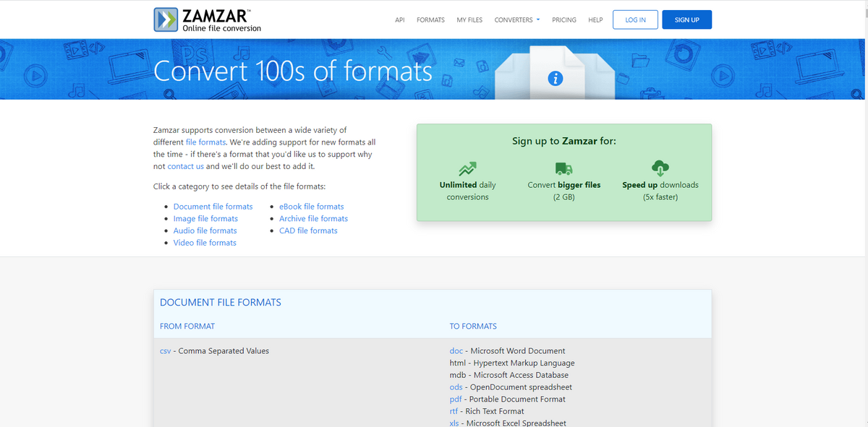Click the 'To Formats' column header

pos(473,327)
